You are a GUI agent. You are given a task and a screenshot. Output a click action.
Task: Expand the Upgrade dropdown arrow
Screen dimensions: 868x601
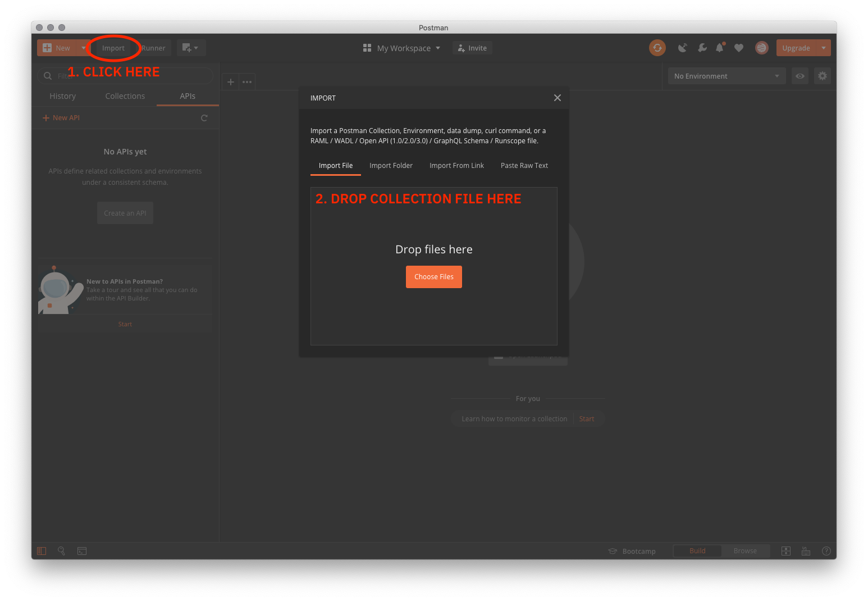coord(824,48)
